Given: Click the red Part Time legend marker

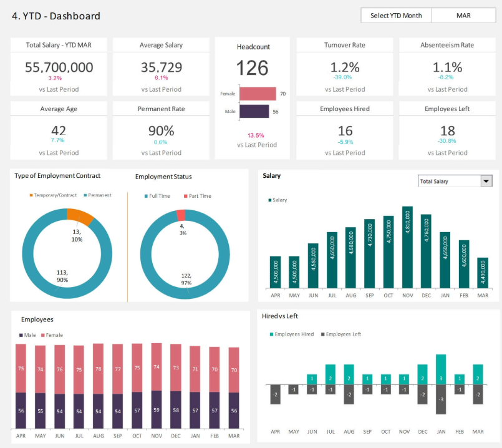Looking at the screenshot, I should coord(185,196).
